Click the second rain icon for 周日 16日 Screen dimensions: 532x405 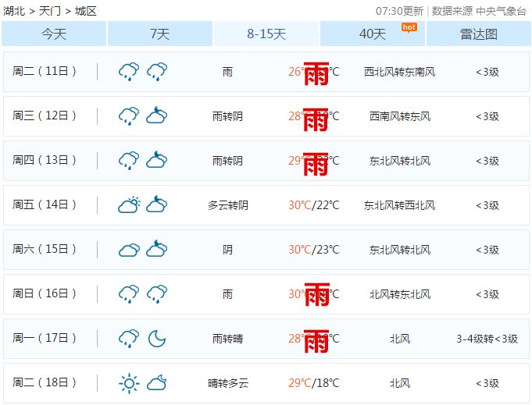click(157, 294)
